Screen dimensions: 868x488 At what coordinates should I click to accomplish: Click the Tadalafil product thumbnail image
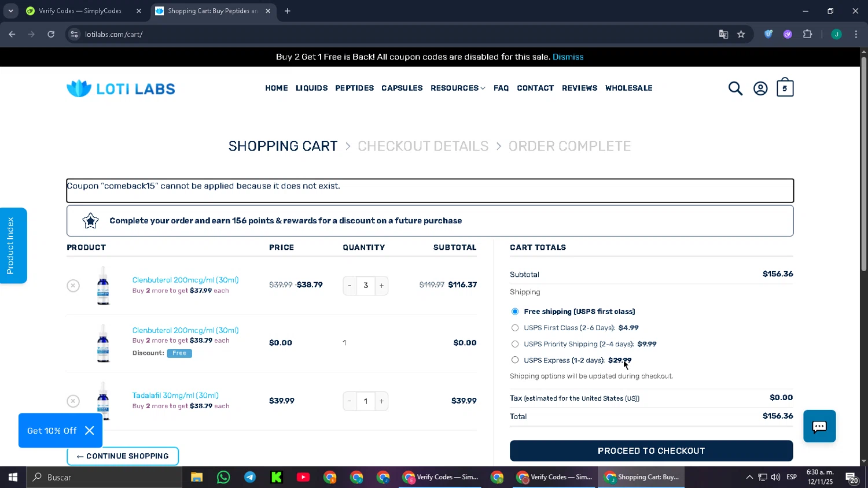point(103,401)
